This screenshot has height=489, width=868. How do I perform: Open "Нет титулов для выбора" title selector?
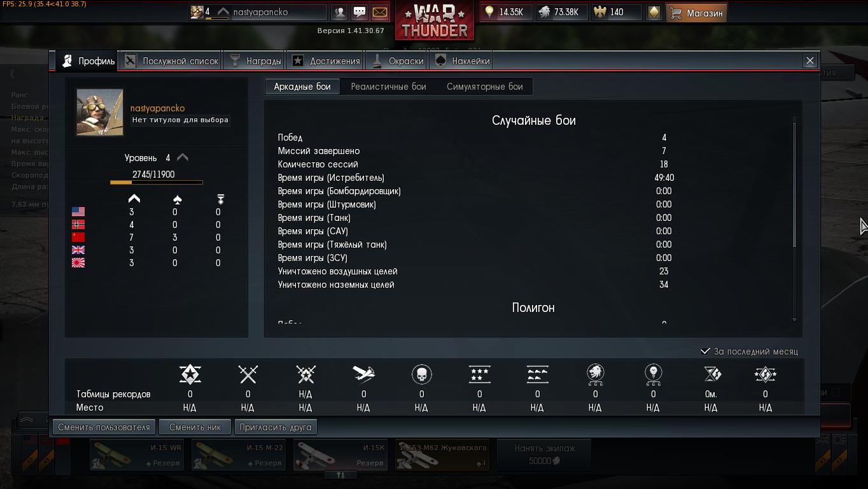(180, 120)
